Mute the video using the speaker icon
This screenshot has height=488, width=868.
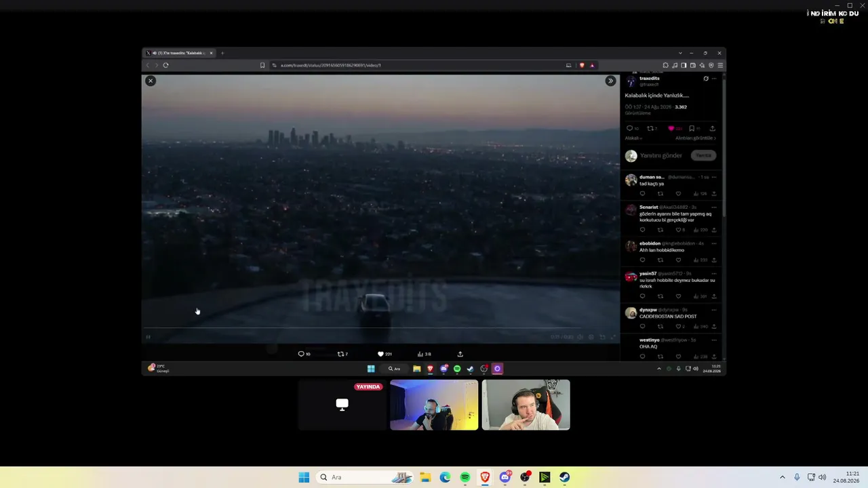pos(580,337)
